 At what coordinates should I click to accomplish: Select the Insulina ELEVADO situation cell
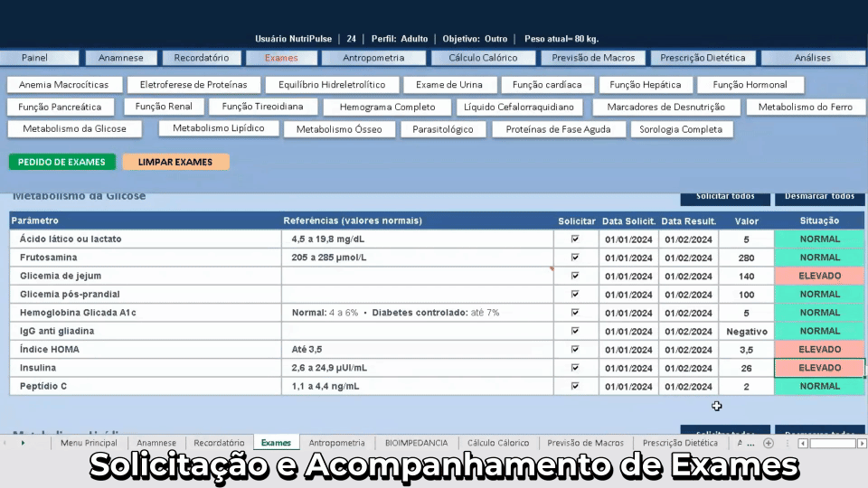point(819,368)
